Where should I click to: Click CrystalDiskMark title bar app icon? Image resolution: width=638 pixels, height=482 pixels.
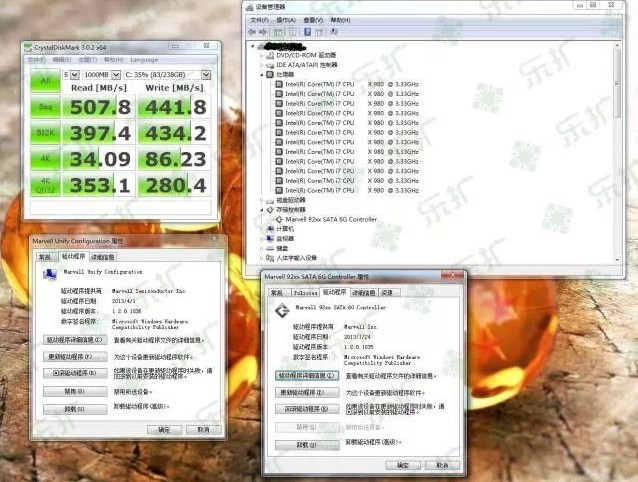[x=28, y=47]
